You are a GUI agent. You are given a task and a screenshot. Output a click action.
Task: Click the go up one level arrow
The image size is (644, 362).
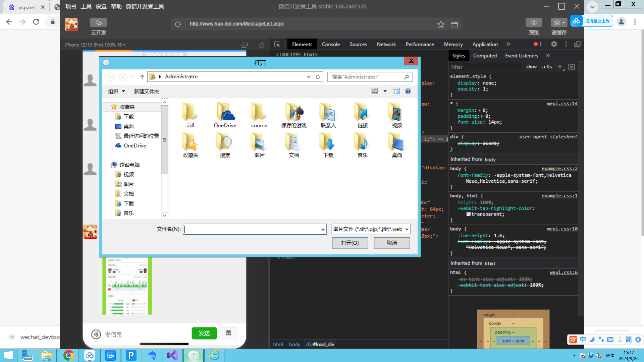[142, 77]
